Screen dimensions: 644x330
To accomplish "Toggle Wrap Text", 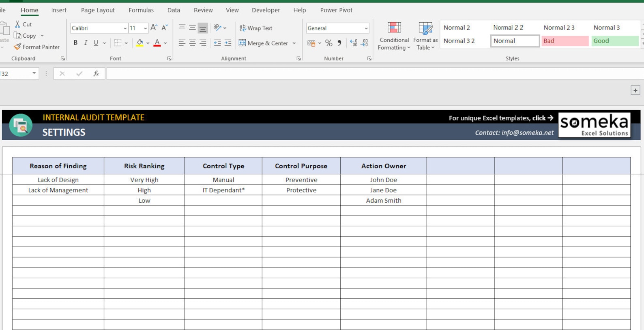I will pos(256,28).
